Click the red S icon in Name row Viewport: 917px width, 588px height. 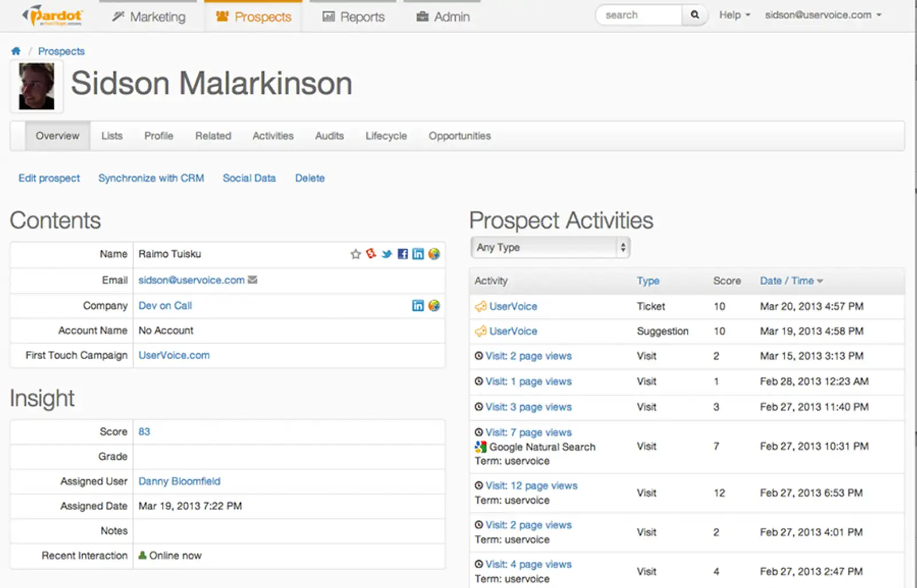371,253
